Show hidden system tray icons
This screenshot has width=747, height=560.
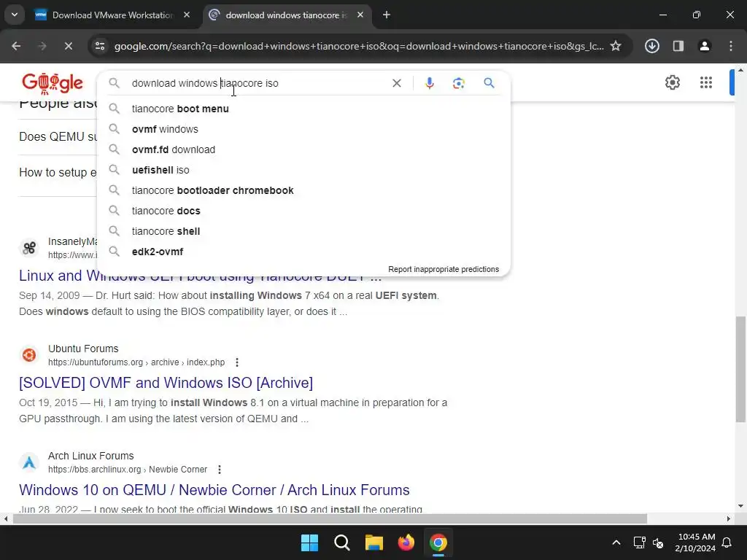point(616,542)
